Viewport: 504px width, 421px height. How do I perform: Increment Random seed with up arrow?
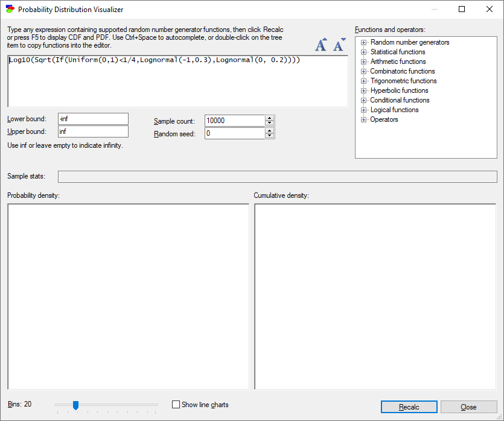[x=270, y=131]
